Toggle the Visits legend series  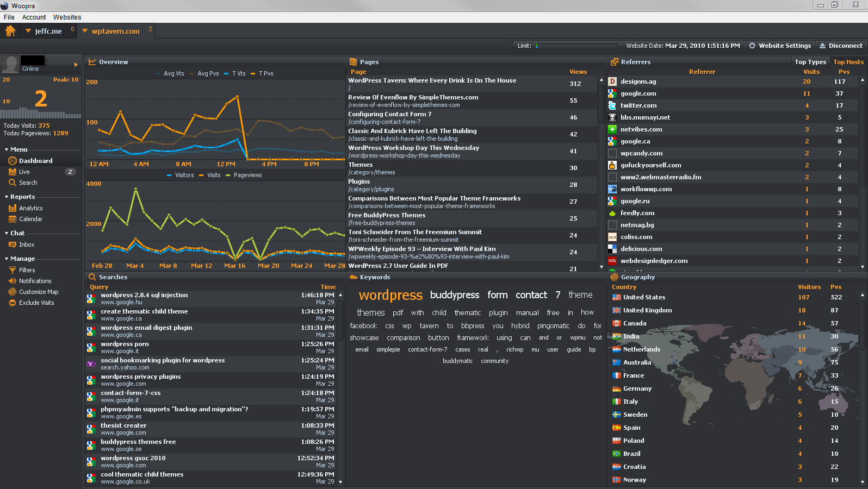click(210, 175)
